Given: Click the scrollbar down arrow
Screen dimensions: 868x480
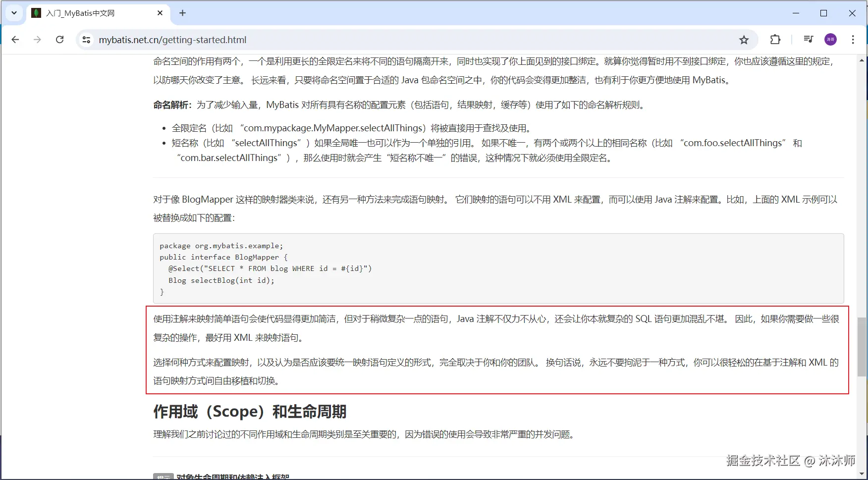Looking at the screenshot, I should tap(862, 474).
